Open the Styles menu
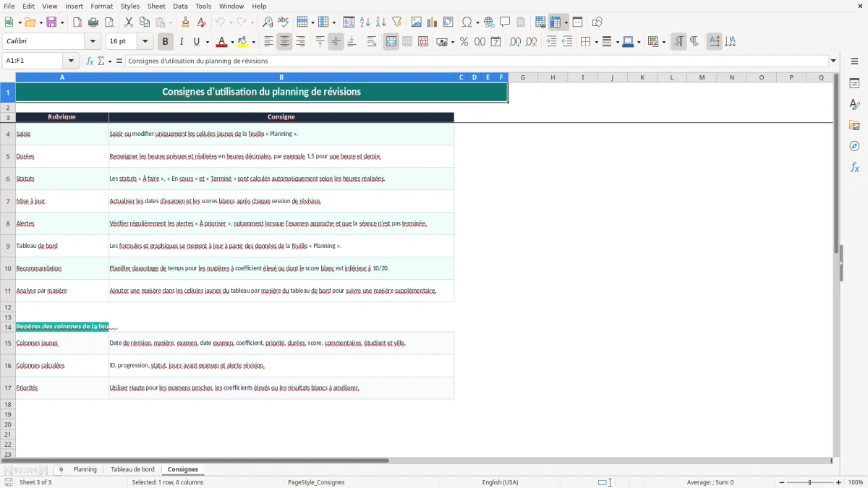Screen dimensions: 868x488 coord(130,6)
